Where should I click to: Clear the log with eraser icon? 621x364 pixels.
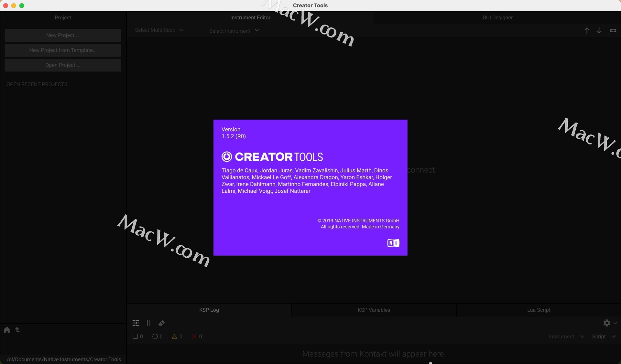click(x=161, y=323)
